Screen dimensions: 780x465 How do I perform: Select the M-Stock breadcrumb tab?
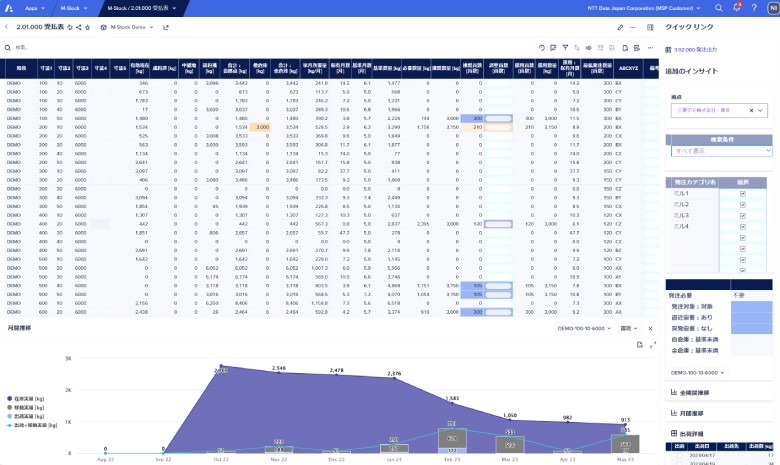(73, 8)
